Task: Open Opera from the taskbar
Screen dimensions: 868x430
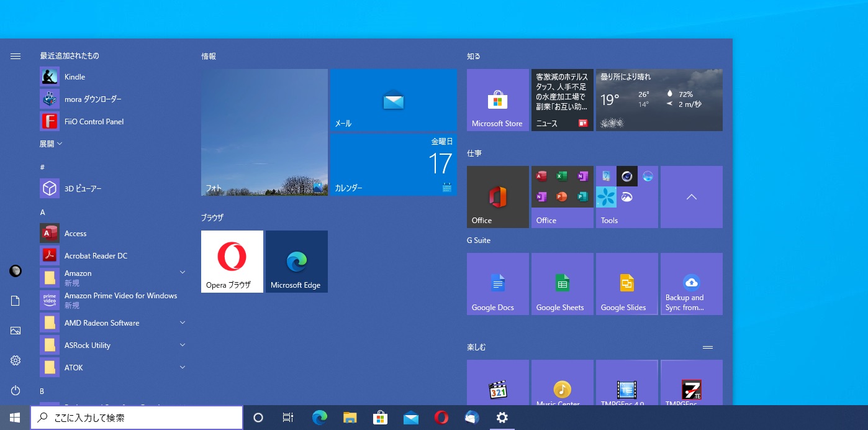Action: coord(441,418)
